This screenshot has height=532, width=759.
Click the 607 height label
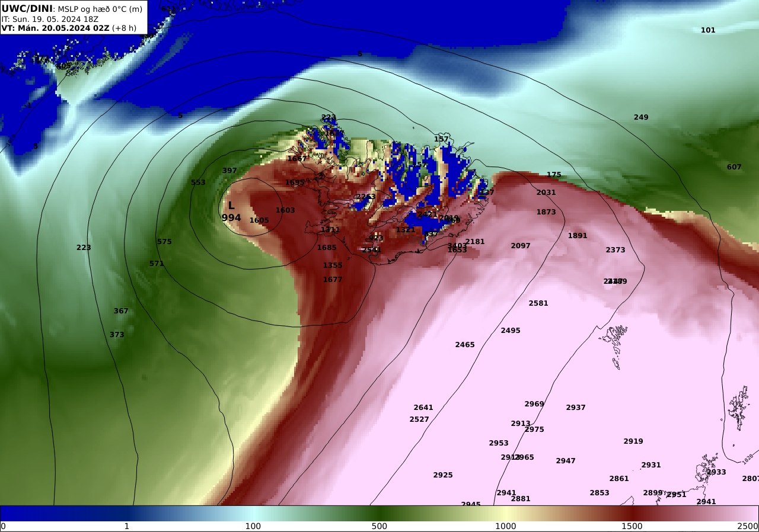[x=734, y=167]
